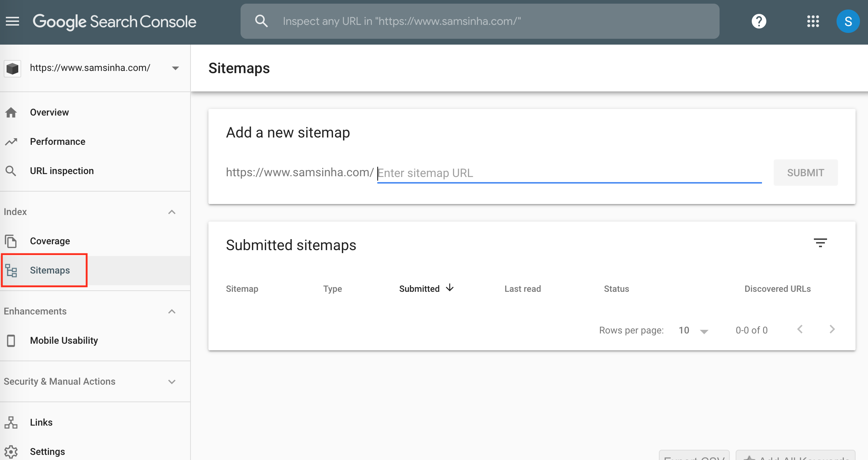Click the property cube icon

12,68
